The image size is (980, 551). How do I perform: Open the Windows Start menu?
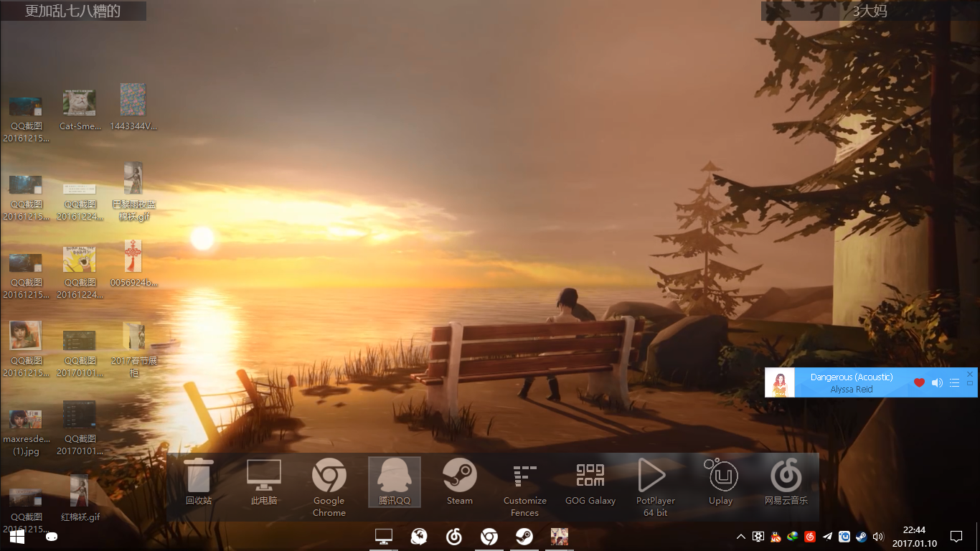(17, 536)
